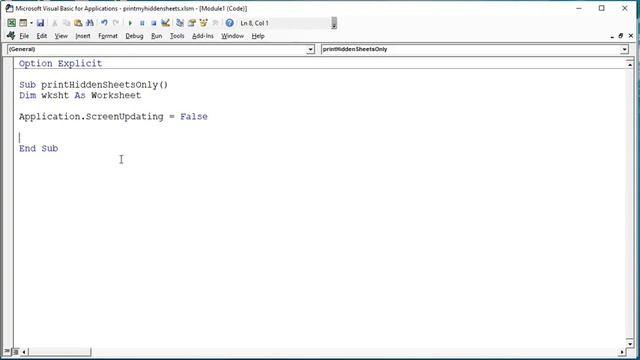Run the macro with the green play icon
Viewport: 640px width, 360px height.
(x=130, y=23)
